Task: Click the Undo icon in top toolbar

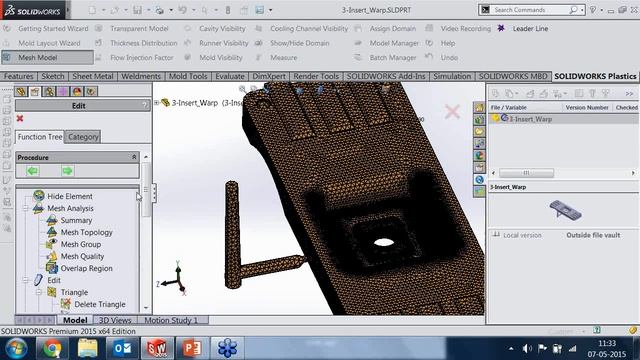Action: (x=182, y=10)
